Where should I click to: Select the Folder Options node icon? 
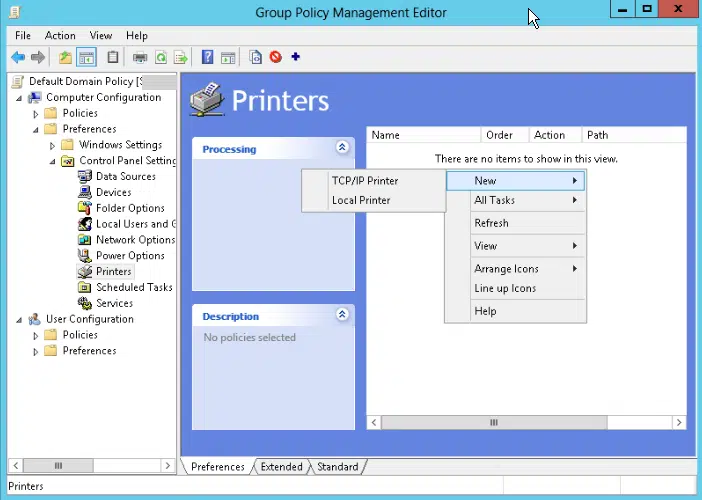pyautogui.click(x=85, y=208)
